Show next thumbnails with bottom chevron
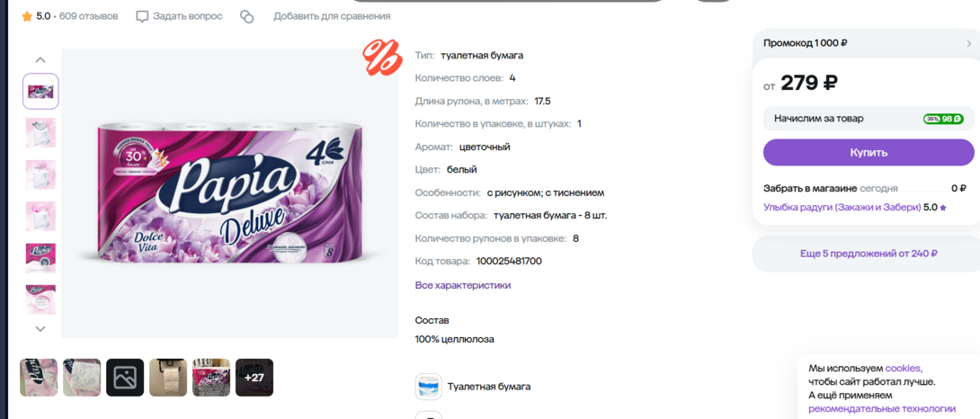Screen dimensions: 980x419 pyautogui.click(x=40, y=328)
